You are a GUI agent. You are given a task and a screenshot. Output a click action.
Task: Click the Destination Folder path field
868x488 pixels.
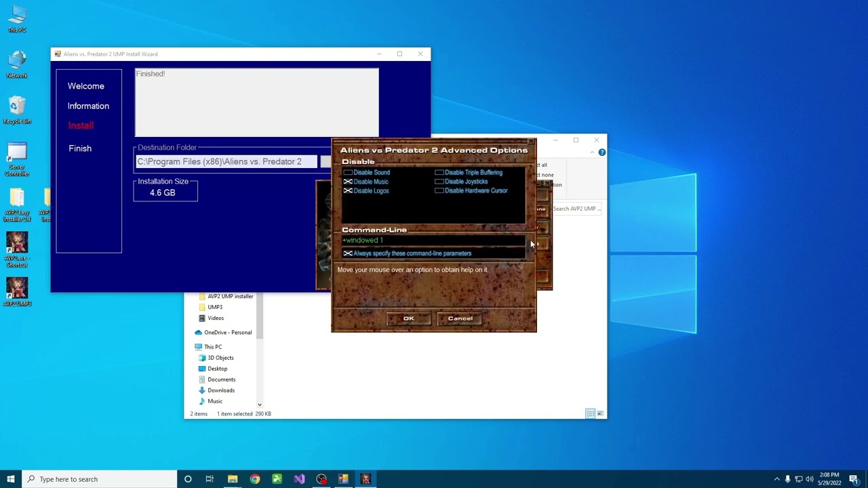tap(226, 162)
